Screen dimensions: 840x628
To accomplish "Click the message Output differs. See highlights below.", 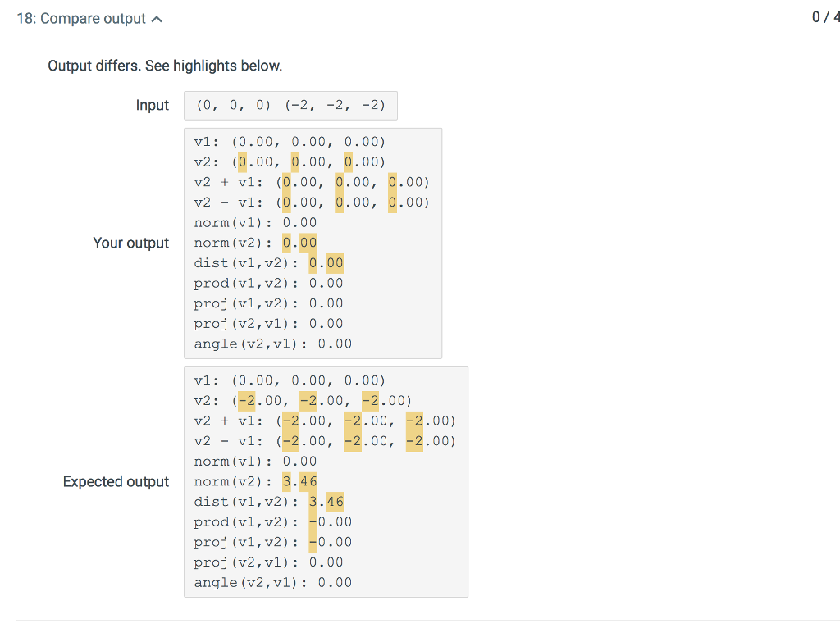I will (x=165, y=66).
